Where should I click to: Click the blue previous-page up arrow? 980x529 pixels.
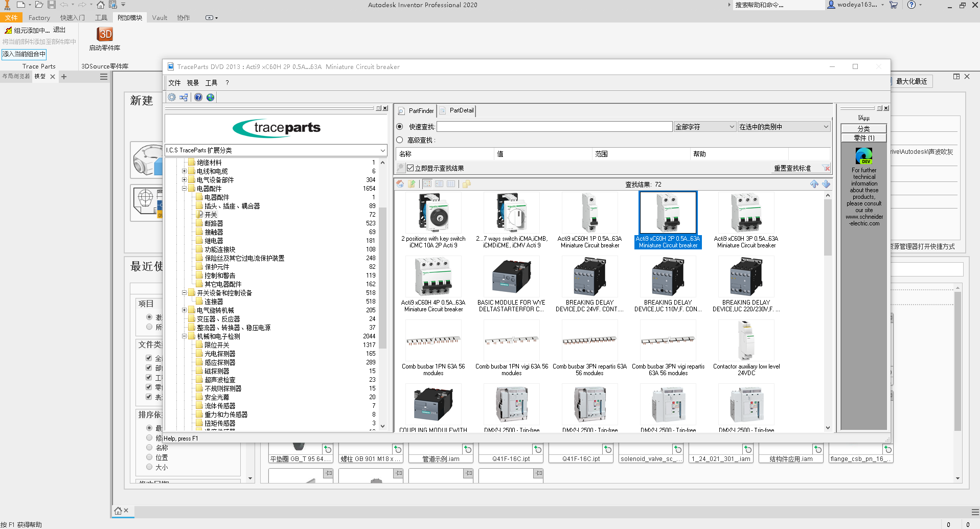click(x=814, y=184)
